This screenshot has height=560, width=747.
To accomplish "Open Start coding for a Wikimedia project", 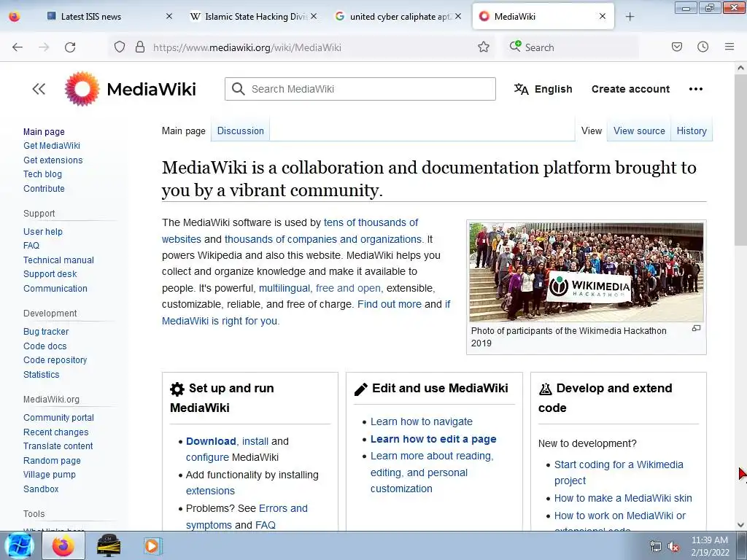I will tap(619, 472).
